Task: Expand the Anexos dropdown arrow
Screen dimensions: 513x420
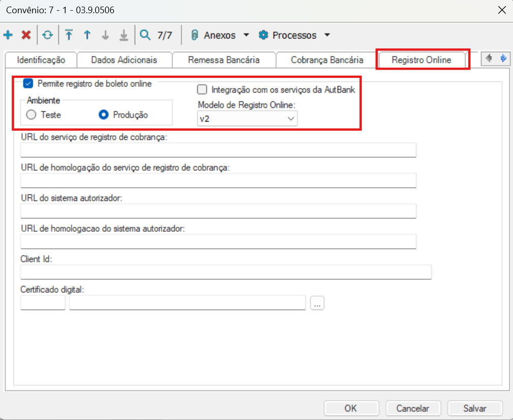Action: pyautogui.click(x=247, y=35)
